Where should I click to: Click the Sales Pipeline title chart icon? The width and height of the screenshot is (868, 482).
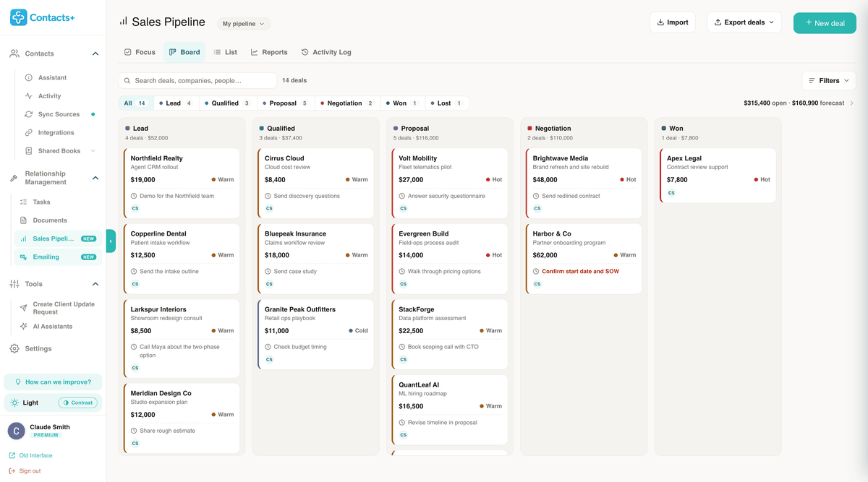[123, 22]
